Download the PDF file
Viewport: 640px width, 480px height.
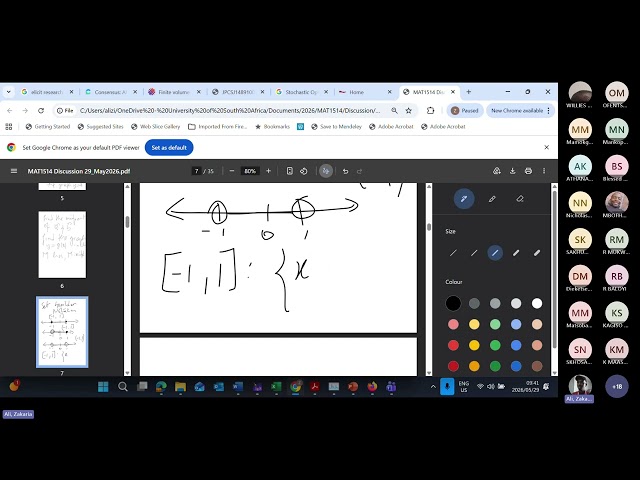[x=513, y=171]
